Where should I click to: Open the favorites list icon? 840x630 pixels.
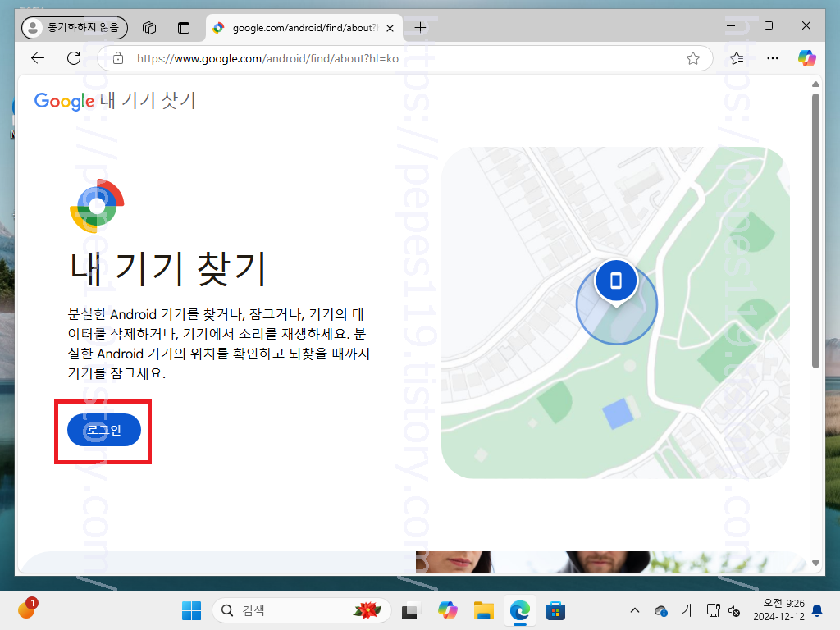(737, 58)
